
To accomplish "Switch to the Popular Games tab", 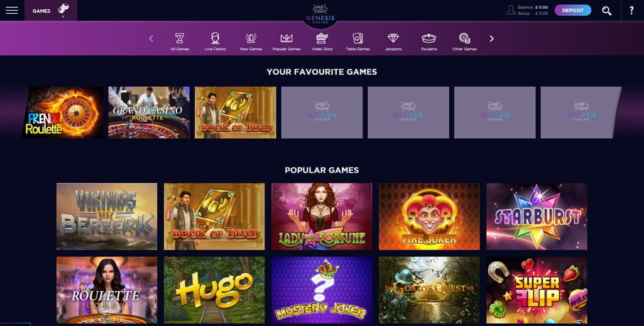I will coord(287,41).
